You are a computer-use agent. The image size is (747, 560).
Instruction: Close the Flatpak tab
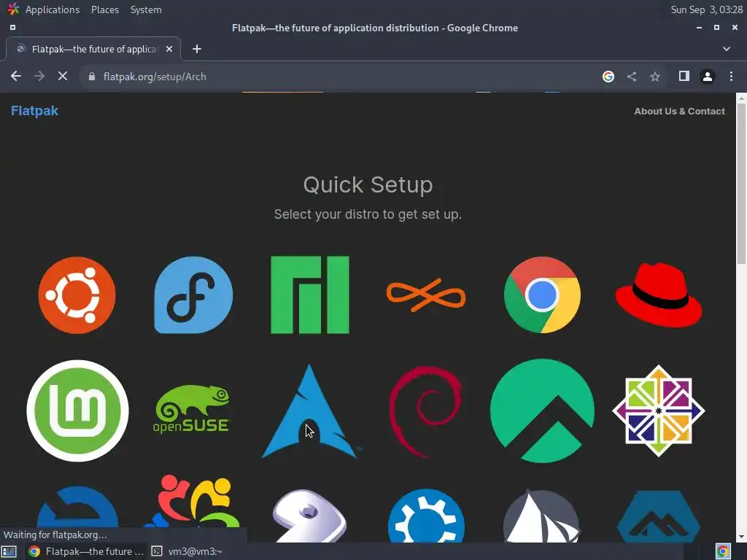[x=169, y=49]
